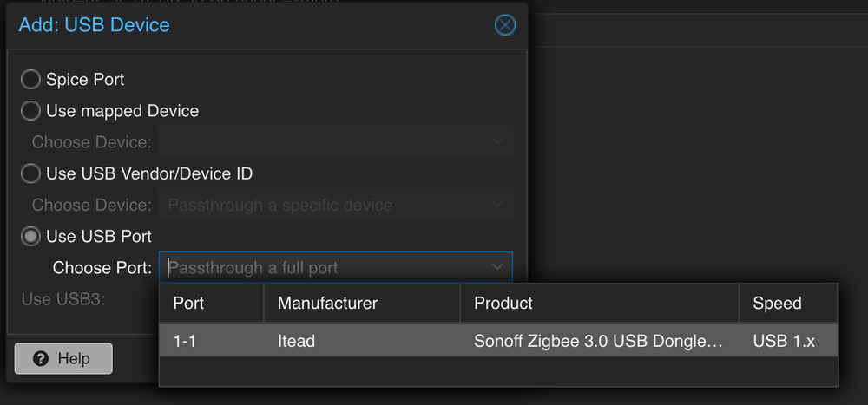
Task: Click the Speed column header
Action: tap(788, 303)
